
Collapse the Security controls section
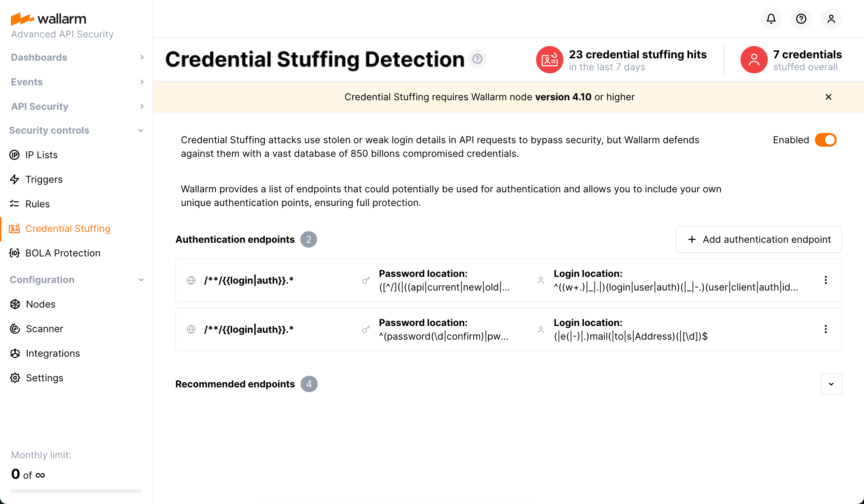click(x=141, y=130)
